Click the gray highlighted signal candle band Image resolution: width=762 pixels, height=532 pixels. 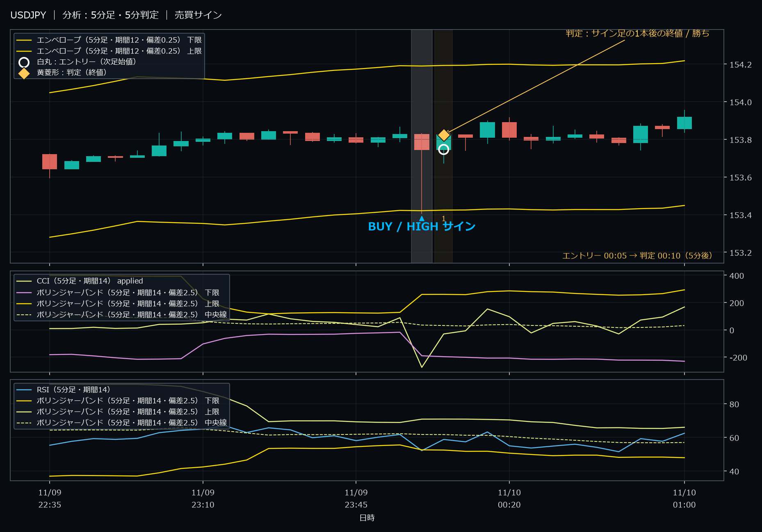(x=422, y=146)
